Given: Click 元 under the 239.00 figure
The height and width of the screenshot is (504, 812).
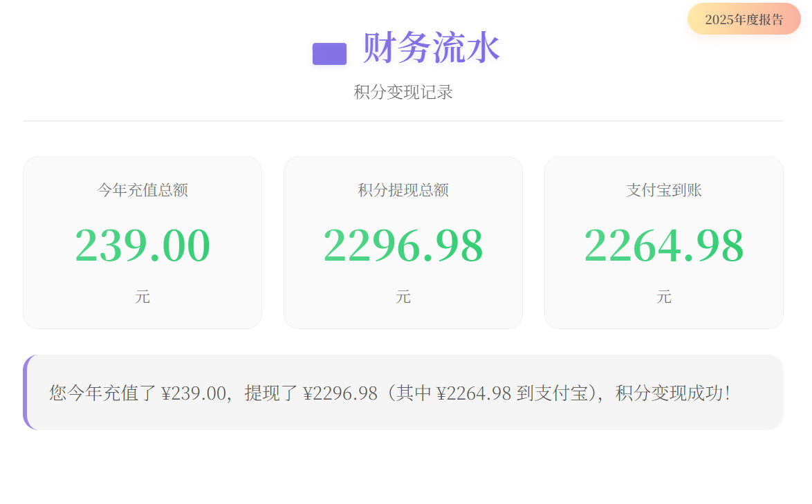Looking at the screenshot, I should coord(142,297).
